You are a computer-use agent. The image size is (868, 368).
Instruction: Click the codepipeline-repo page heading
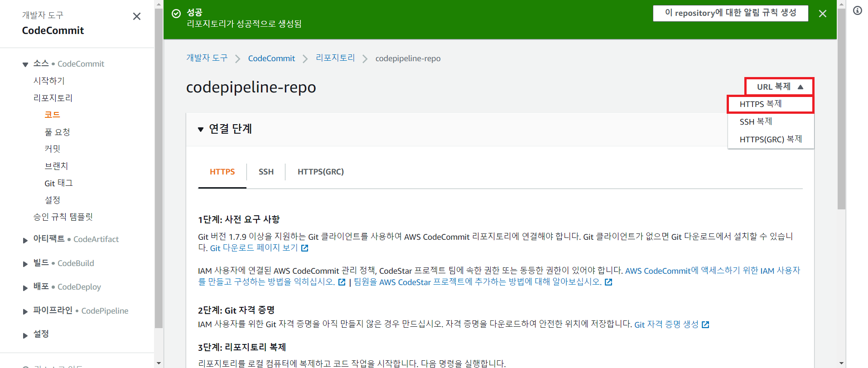(251, 87)
